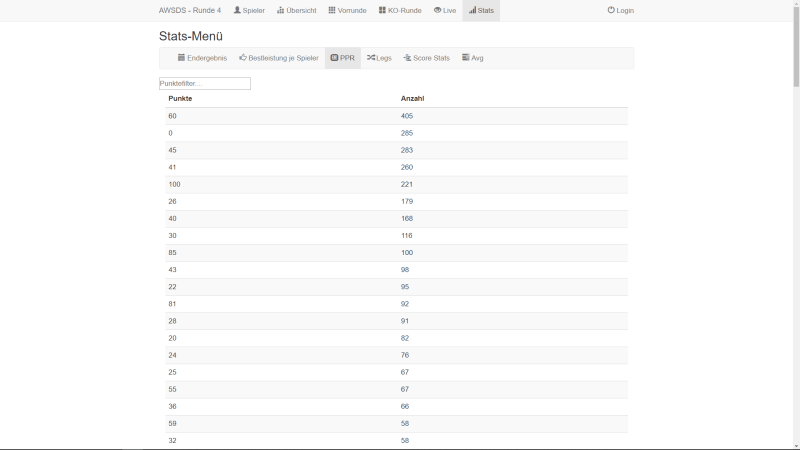Image resolution: width=800 pixels, height=450 pixels.
Task: Focus the Punktefilter input field
Action: coord(204,84)
